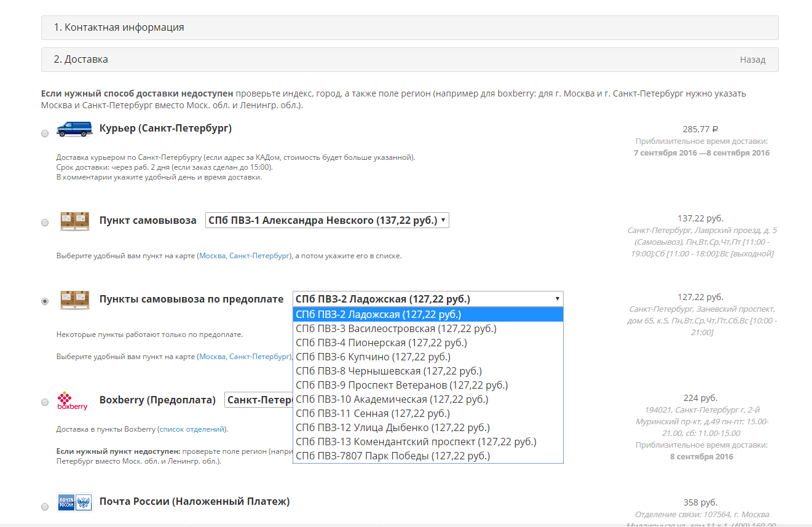The width and height of the screenshot is (812, 527).
Task: Open the СПб ПВЗ-1 Александра Невского dropdown
Action: tap(326, 221)
